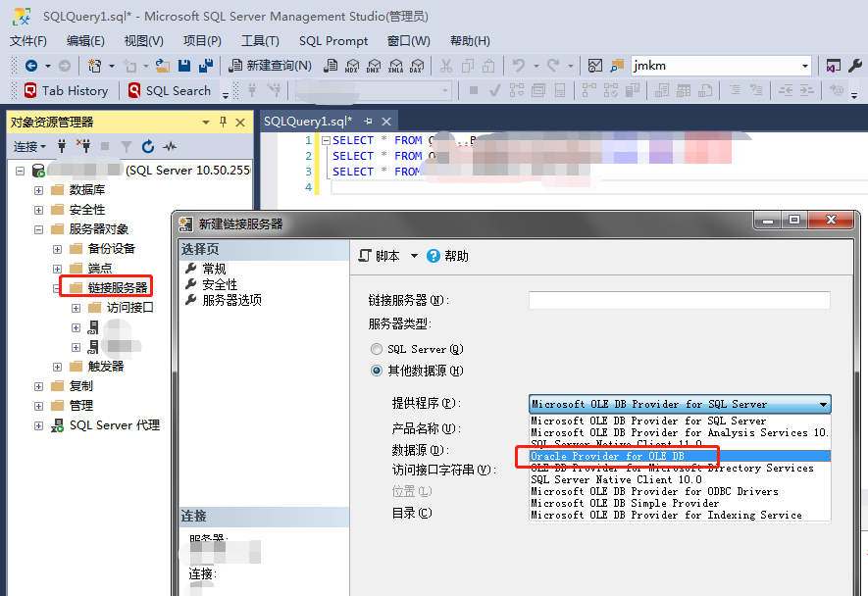
Task: Expand the 安全性 tree node
Action: click(39, 210)
